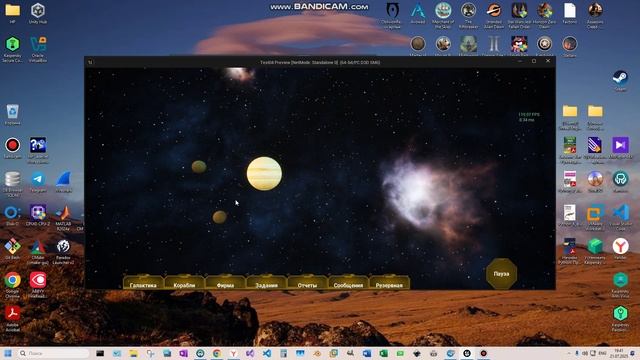This screenshot has height=360, width=640.
Task: Open Chrome from the taskbar
Action: point(217,353)
